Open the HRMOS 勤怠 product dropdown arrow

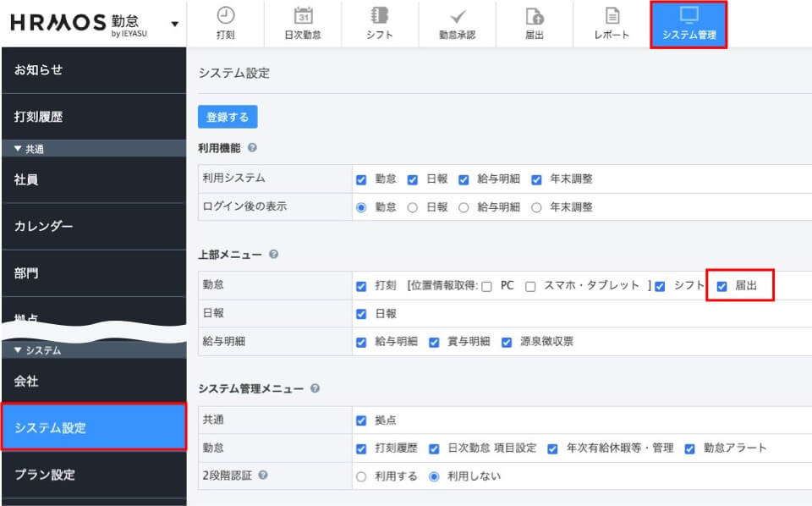click(175, 23)
